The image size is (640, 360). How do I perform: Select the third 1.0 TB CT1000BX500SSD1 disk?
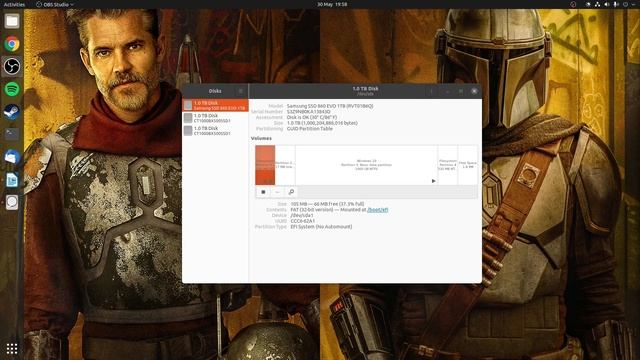[x=215, y=131]
